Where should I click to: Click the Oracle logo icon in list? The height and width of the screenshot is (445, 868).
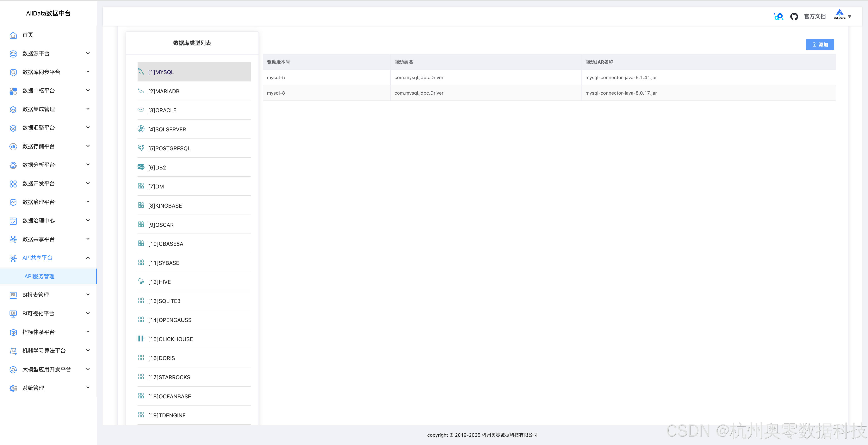point(141,110)
